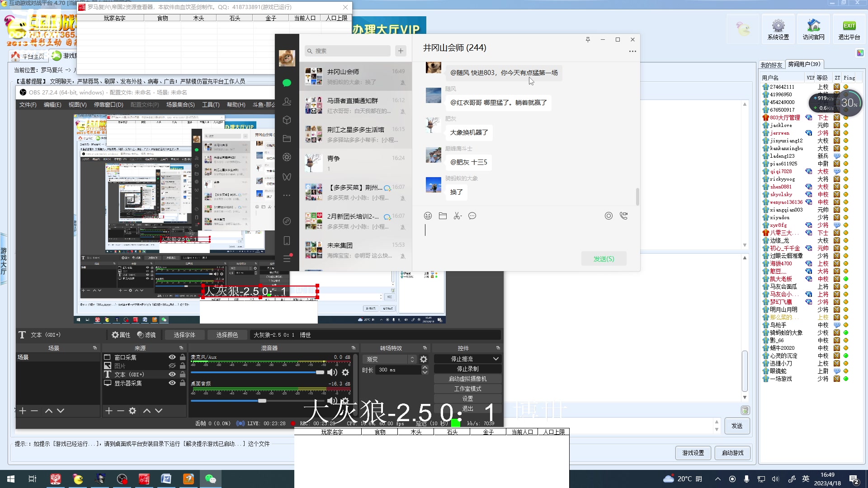Open 系统设置 gear icon on platform
Viewport: 868px width, 488px height.
point(778,30)
